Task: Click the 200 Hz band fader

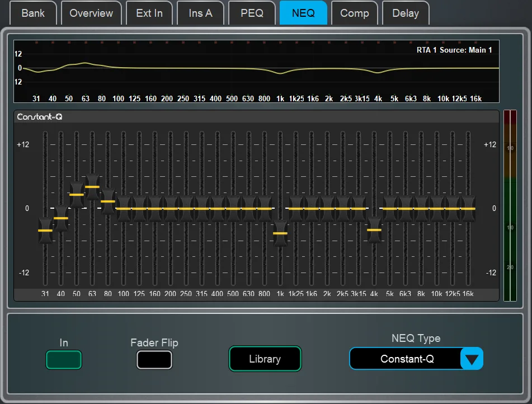Action: (x=170, y=209)
